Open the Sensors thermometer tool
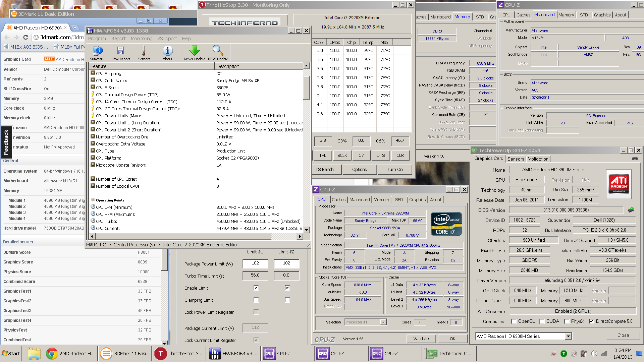Viewport: 644px width, 362px height. click(144, 53)
